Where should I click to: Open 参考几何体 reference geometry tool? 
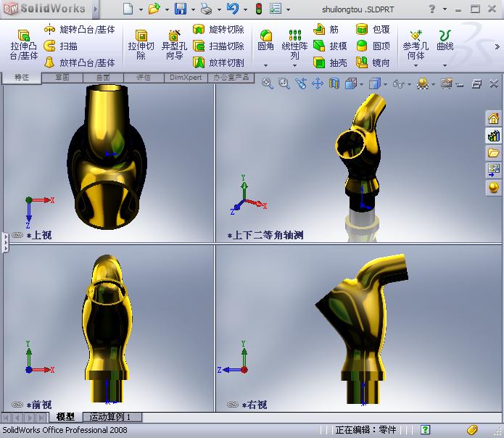coord(416,45)
